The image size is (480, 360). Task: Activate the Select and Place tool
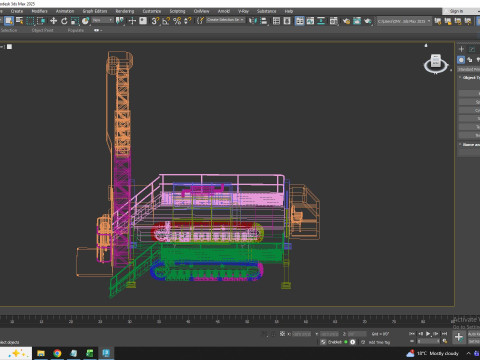(85, 21)
